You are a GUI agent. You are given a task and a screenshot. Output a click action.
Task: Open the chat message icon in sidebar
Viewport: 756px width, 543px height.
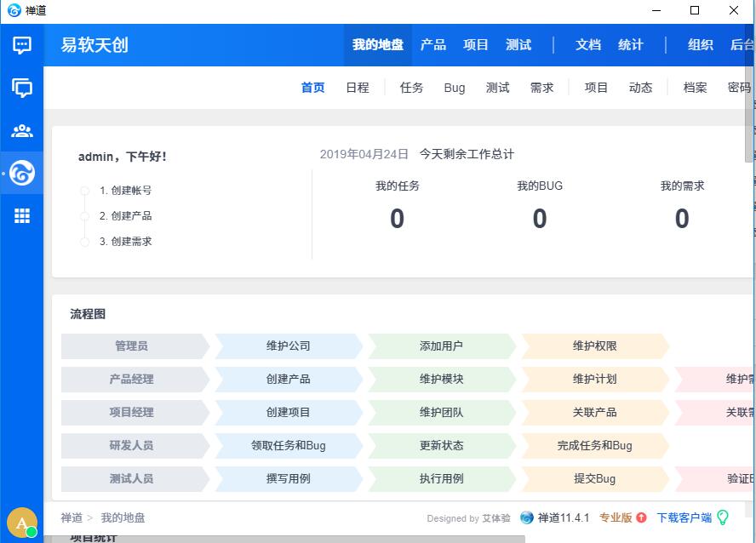(x=22, y=45)
